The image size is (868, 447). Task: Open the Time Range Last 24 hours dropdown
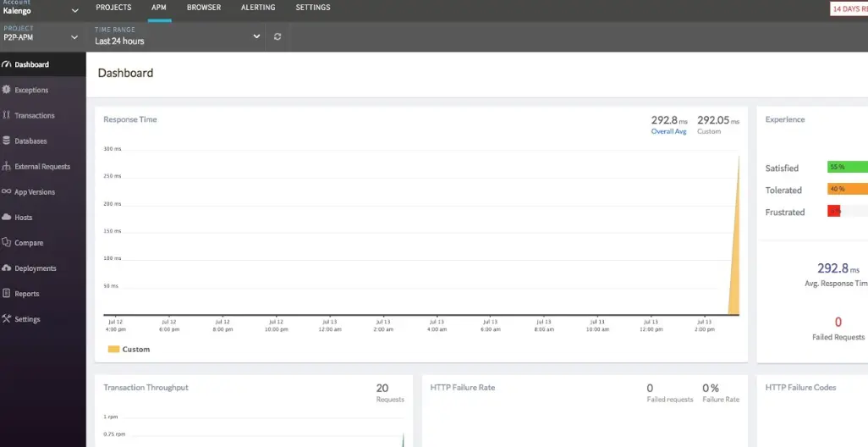tap(178, 36)
